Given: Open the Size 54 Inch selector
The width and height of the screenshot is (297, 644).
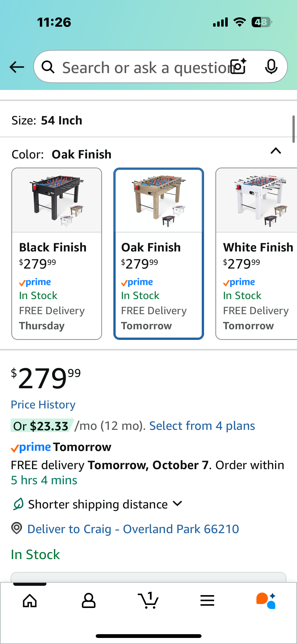Looking at the screenshot, I should tap(47, 120).
